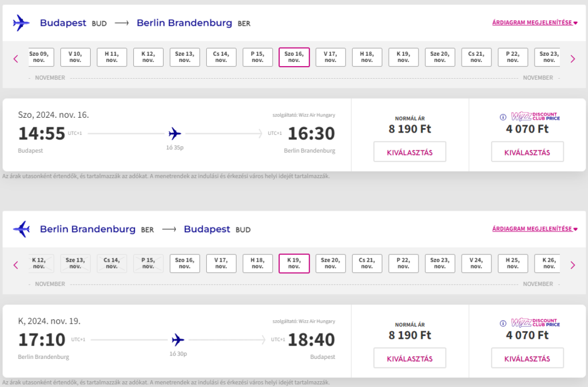Show later return dates with right arrow
Image resolution: width=588 pixels, height=387 pixels.
coord(572,265)
